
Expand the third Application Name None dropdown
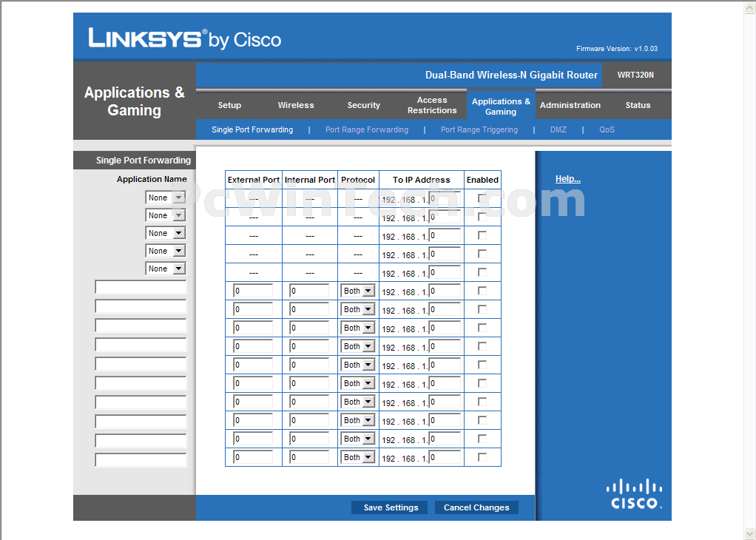pyautogui.click(x=166, y=233)
